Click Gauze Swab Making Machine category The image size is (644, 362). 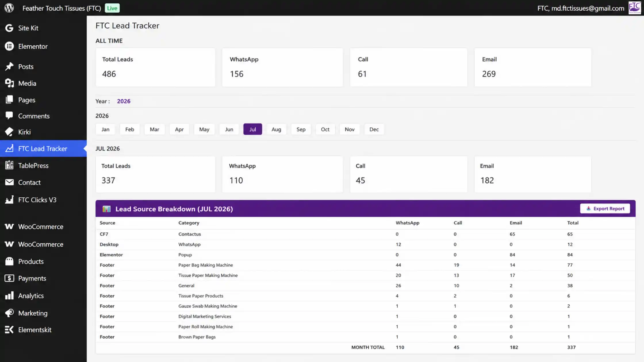tap(208, 306)
